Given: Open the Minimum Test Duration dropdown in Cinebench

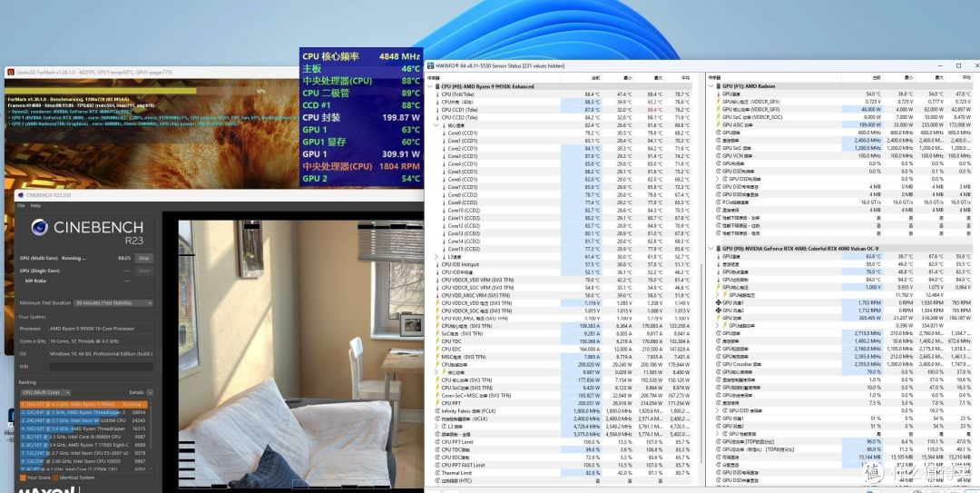Looking at the screenshot, I should pyautogui.click(x=113, y=303).
